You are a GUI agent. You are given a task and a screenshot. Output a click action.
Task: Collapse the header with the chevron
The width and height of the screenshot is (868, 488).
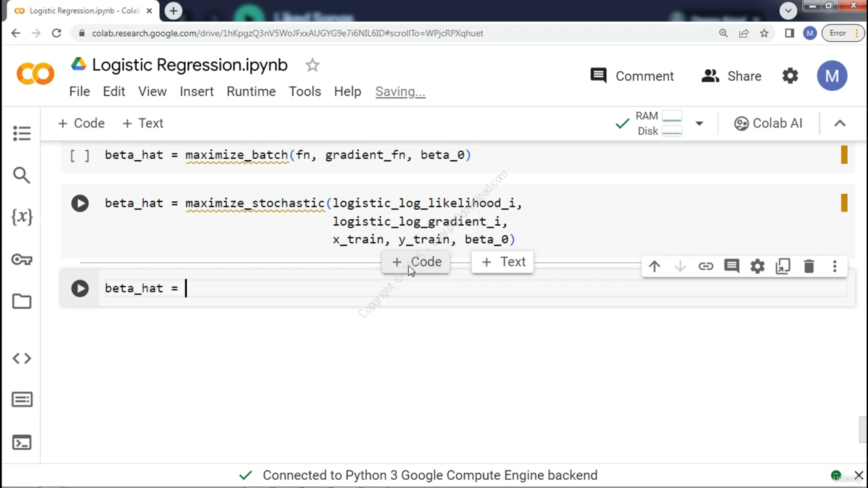click(840, 123)
